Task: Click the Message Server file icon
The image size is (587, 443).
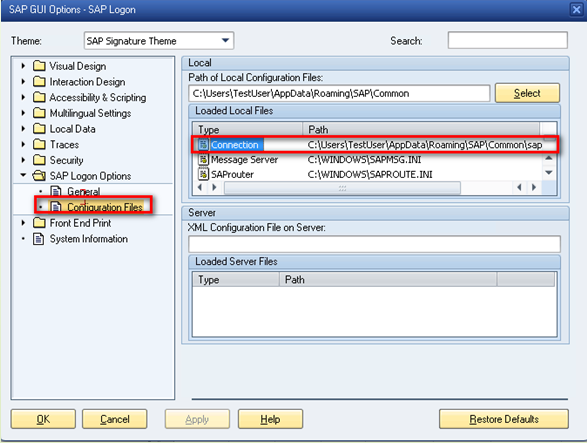Action: 203,160
